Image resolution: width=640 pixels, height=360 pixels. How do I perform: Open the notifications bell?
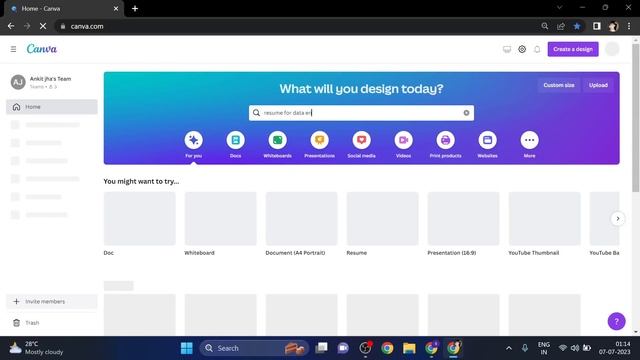(x=537, y=49)
